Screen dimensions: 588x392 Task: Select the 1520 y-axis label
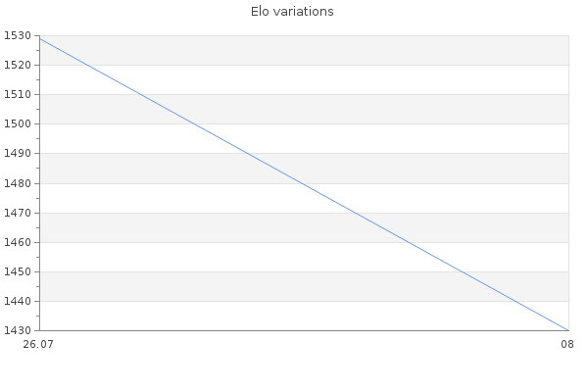[18, 65]
